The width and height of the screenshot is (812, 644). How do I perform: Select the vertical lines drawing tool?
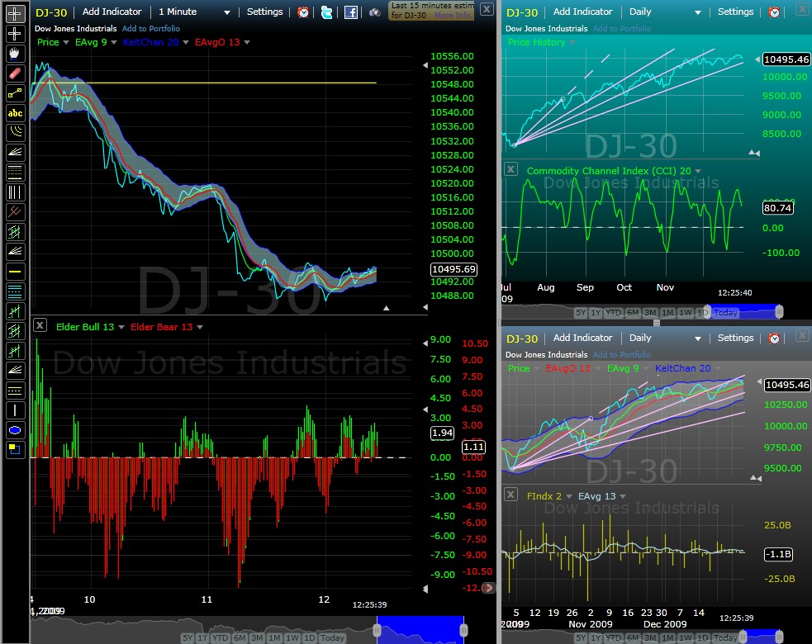(14, 191)
